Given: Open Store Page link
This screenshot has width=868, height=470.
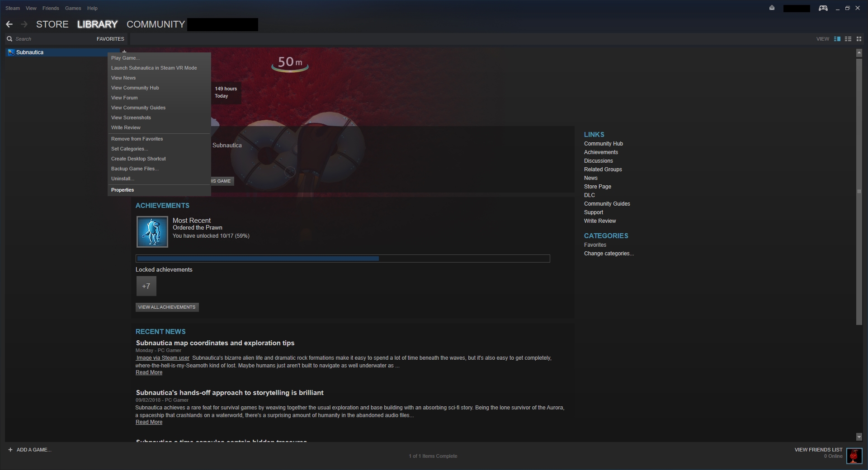Looking at the screenshot, I should (597, 187).
